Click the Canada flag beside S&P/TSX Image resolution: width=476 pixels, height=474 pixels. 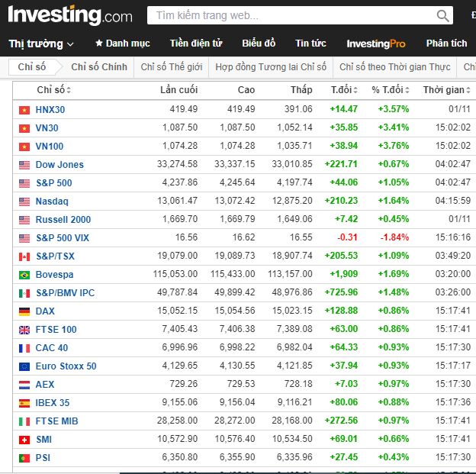click(x=24, y=256)
